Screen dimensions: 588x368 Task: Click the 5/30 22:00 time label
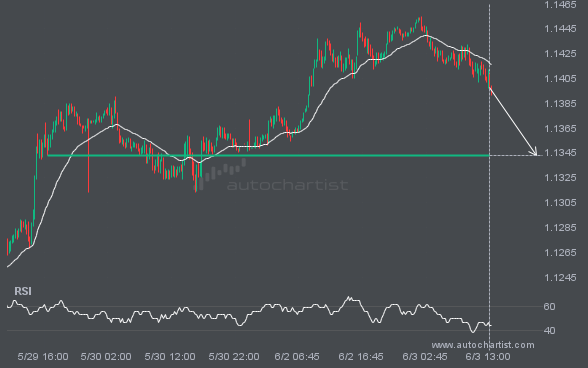234,356
